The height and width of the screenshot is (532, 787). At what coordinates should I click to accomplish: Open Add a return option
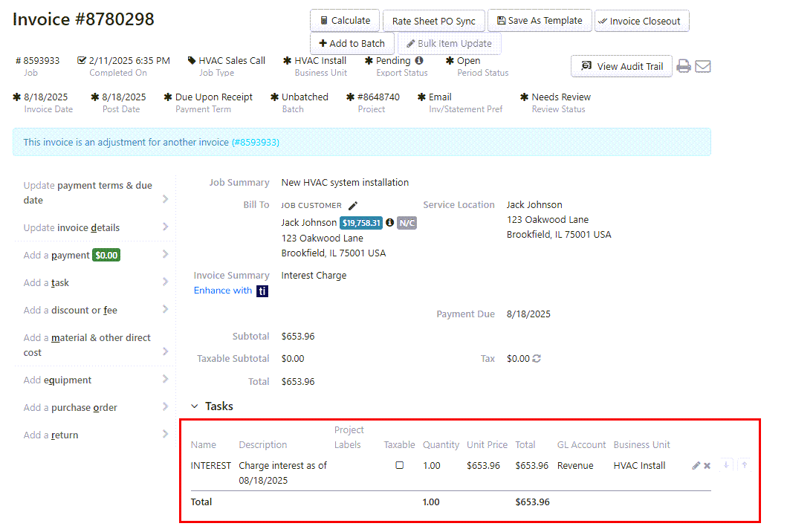click(95, 435)
